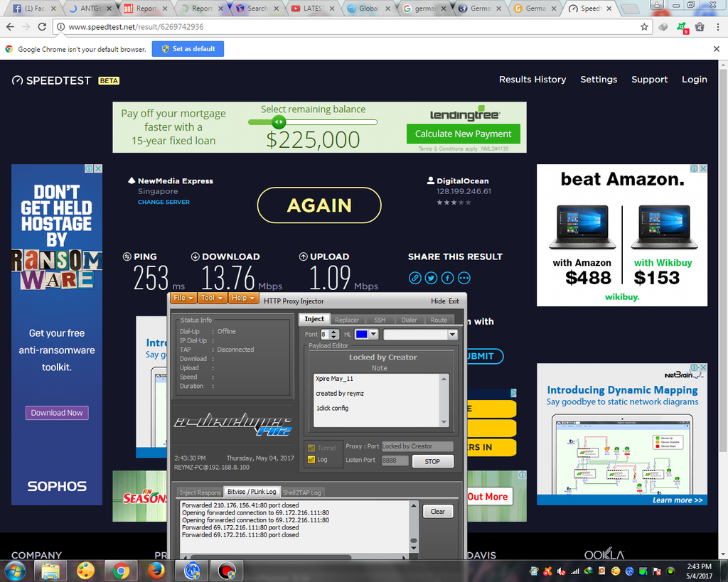Click the Listen Port input field
This screenshot has height=582, width=728.
395,460
